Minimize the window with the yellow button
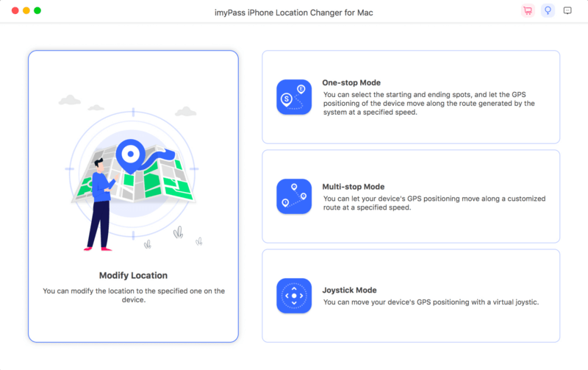This screenshot has width=588, height=370. (x=26, y=10)
